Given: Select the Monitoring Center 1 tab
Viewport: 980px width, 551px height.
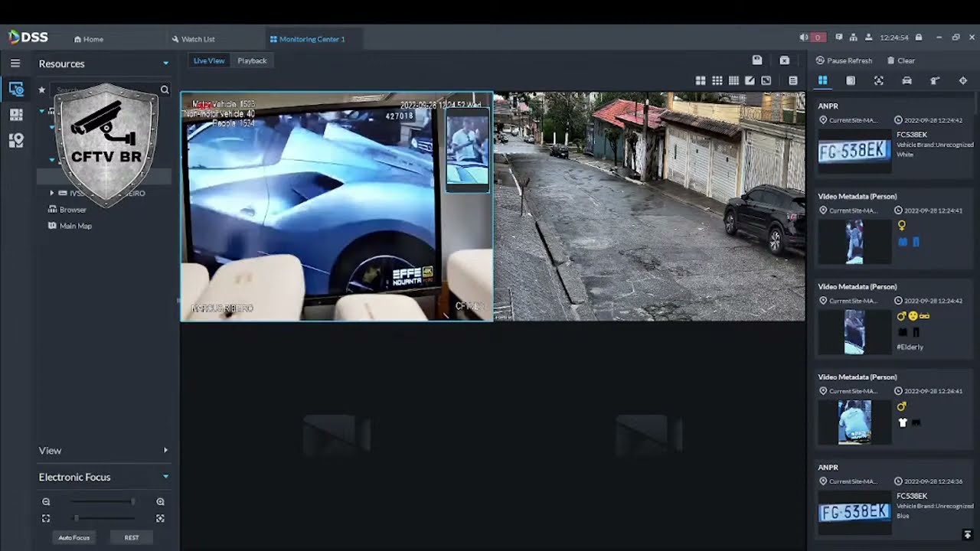Looking at the screenshot, I should coord(308,39).
